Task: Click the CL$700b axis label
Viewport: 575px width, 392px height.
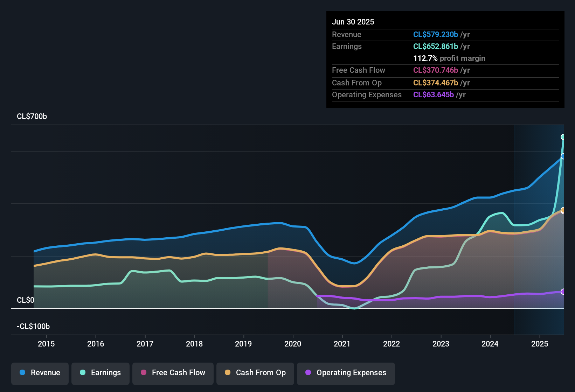Action: tap(32, 117)
